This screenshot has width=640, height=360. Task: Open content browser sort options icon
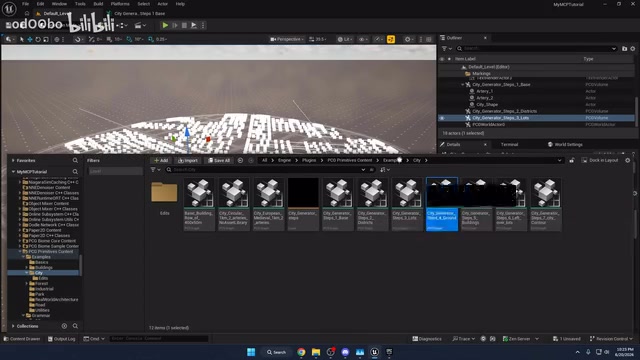coord(385,170)
